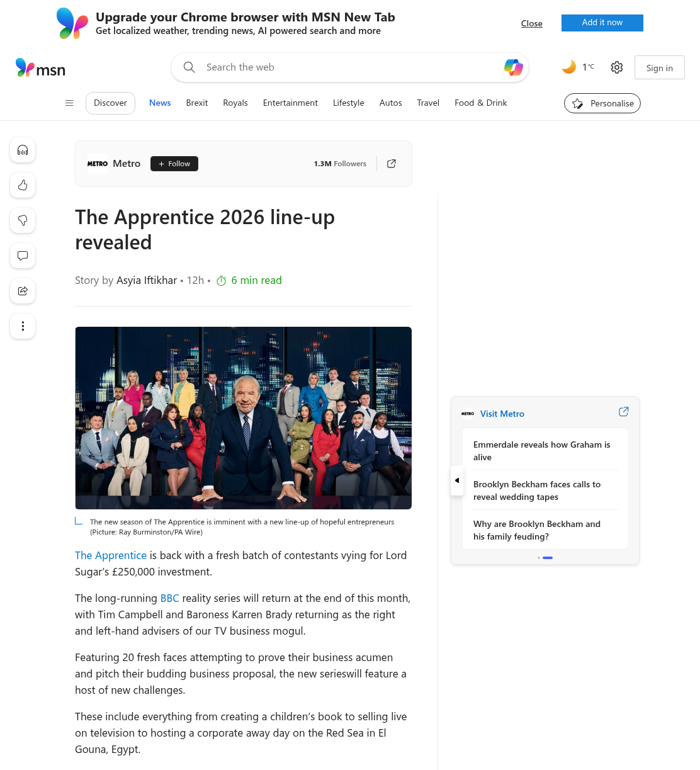Click the external link icon in Visit Metro card
The height and width of the screenshot is (770, 700).
[624, 412]
